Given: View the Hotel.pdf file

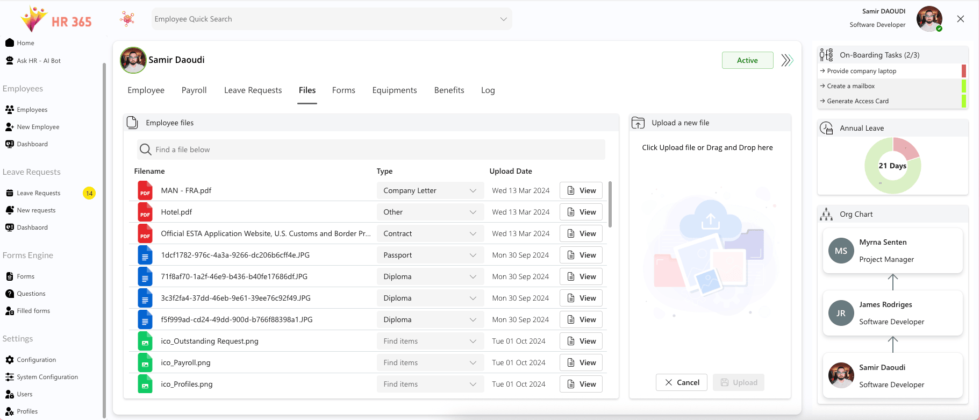Looking at the screenshot, I should tap(581, 212).
